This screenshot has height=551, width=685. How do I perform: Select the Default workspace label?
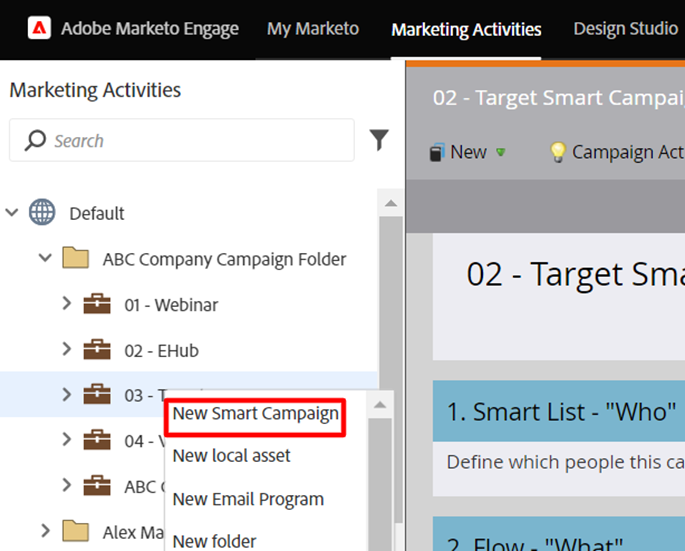point(97,214)
